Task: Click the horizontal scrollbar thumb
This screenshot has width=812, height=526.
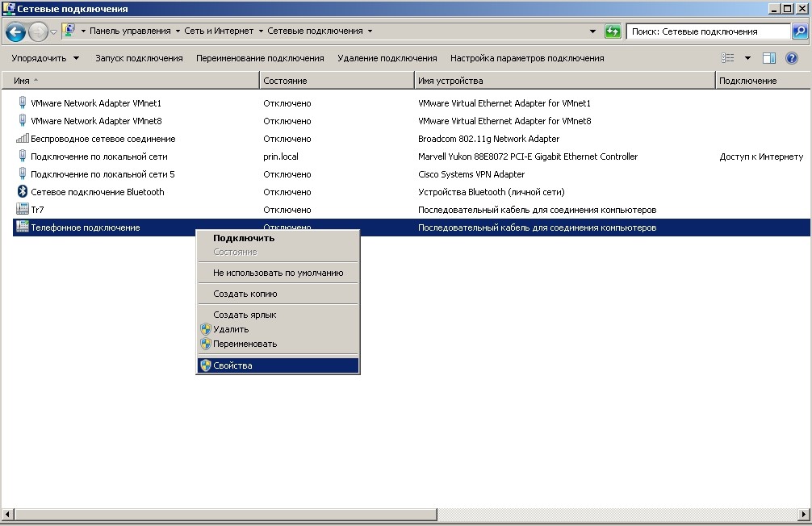Action: (226, 514)
